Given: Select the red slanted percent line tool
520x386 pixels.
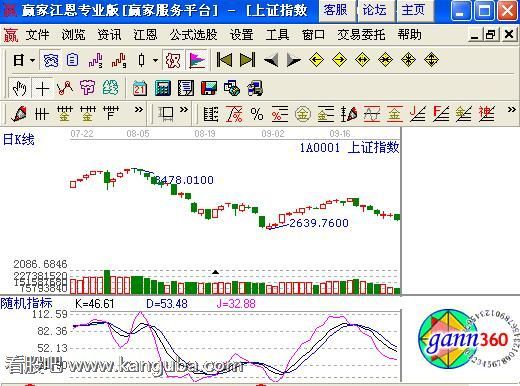Looking at the screenshot, I should pyautogui.click(x=234, y=114).
